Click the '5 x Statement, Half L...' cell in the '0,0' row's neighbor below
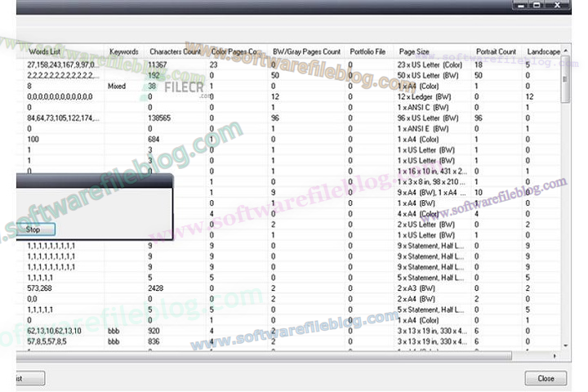The image size is (588, 392). tap(430, 310)
